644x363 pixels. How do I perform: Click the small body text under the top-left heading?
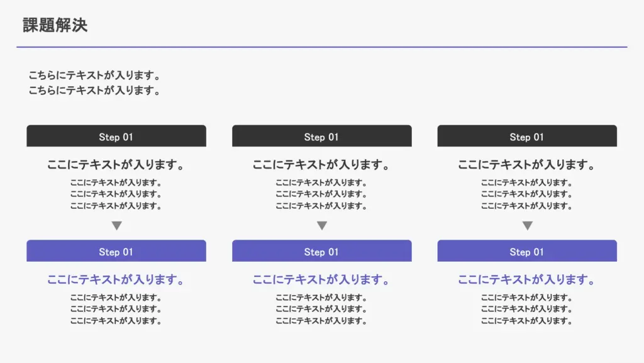pyautogui.click(x=116, y=194)
